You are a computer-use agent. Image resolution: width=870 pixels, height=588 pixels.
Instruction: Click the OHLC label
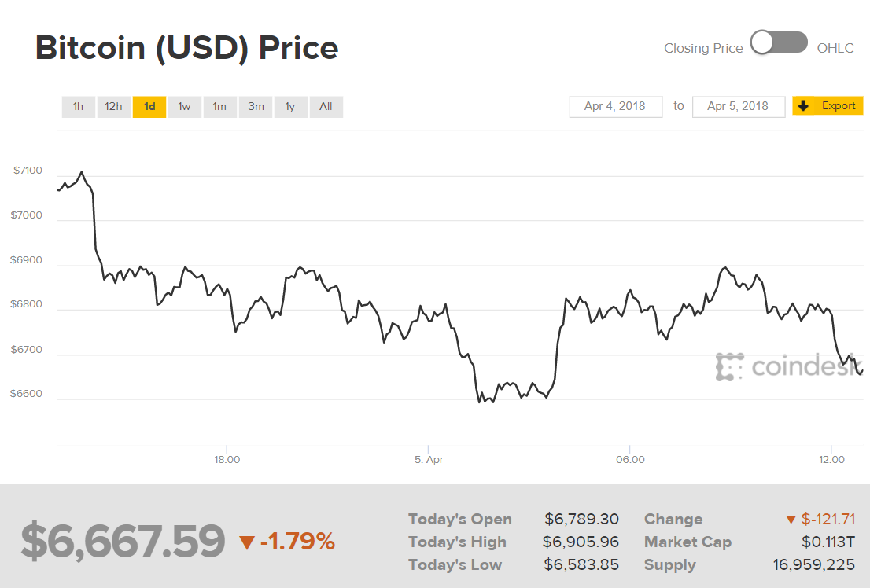coord(835,49)
